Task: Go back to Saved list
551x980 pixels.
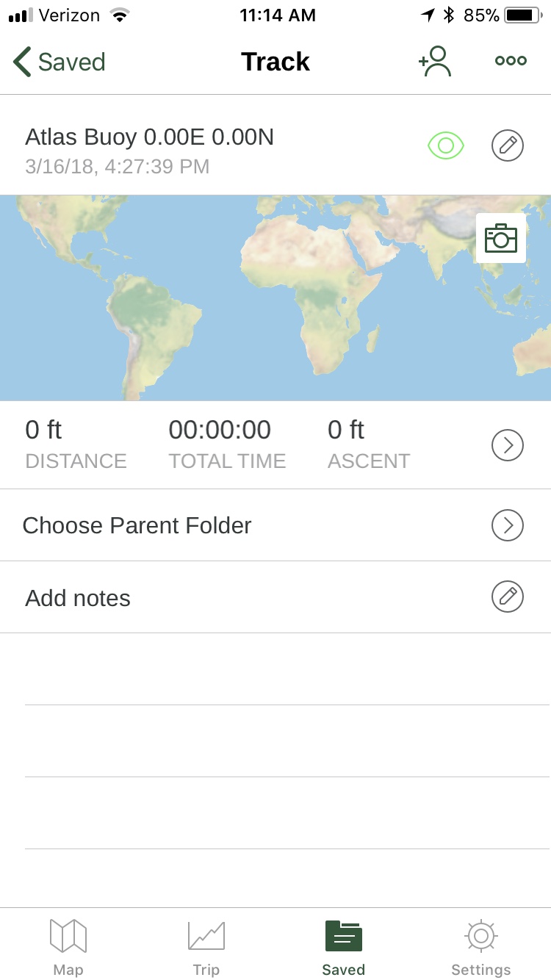Action: (x=60, y=62)
